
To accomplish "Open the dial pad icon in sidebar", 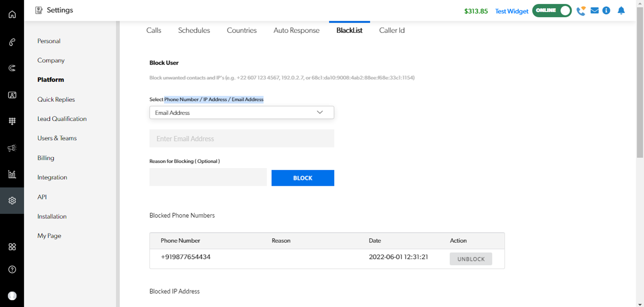I will (x=12, y=121).
